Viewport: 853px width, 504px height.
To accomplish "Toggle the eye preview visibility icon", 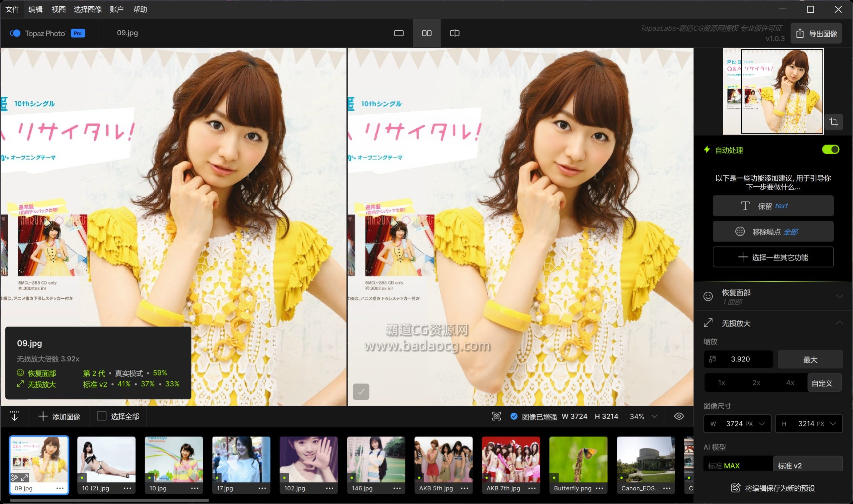I will point(679,416).
